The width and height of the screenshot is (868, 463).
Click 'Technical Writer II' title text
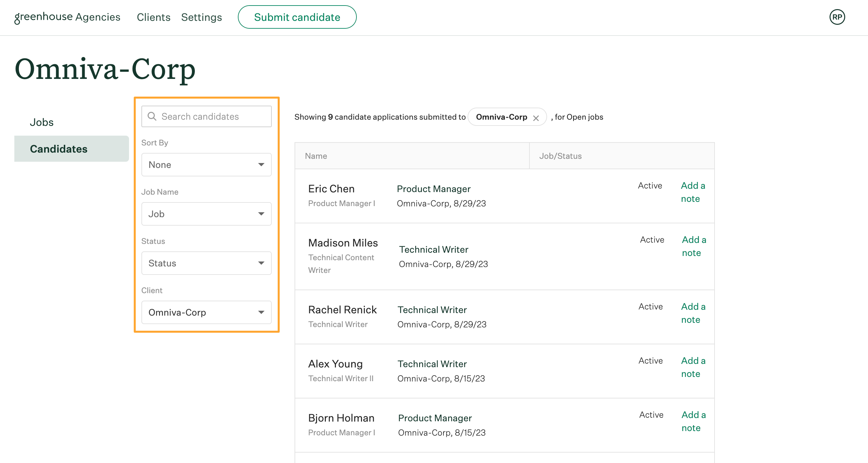point(341,378)
